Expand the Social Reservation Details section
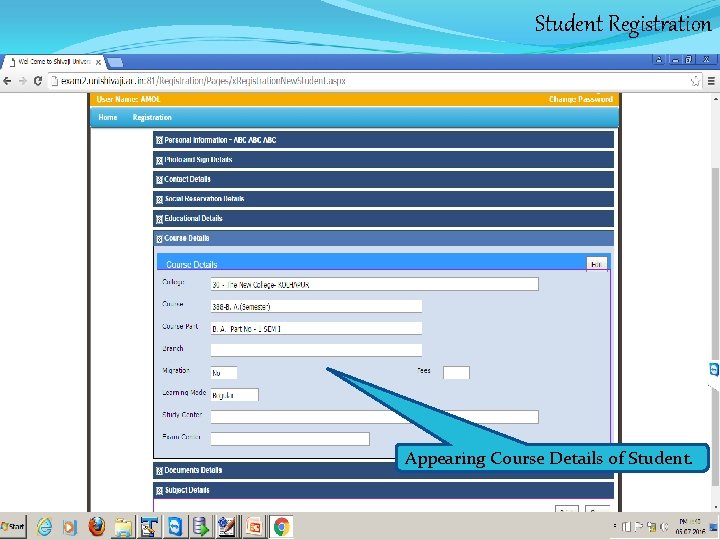The image size is (720, 540). pyautogui.click(x=383, y=199)
